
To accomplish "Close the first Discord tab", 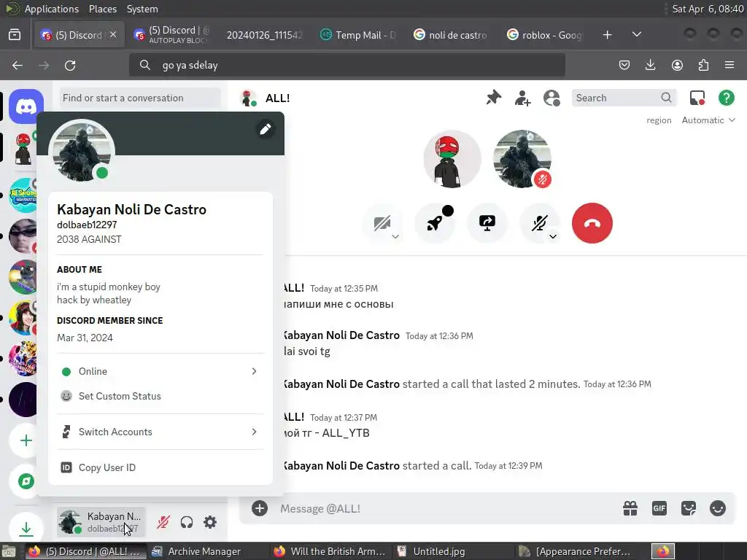I will click(x=113, y=34).
